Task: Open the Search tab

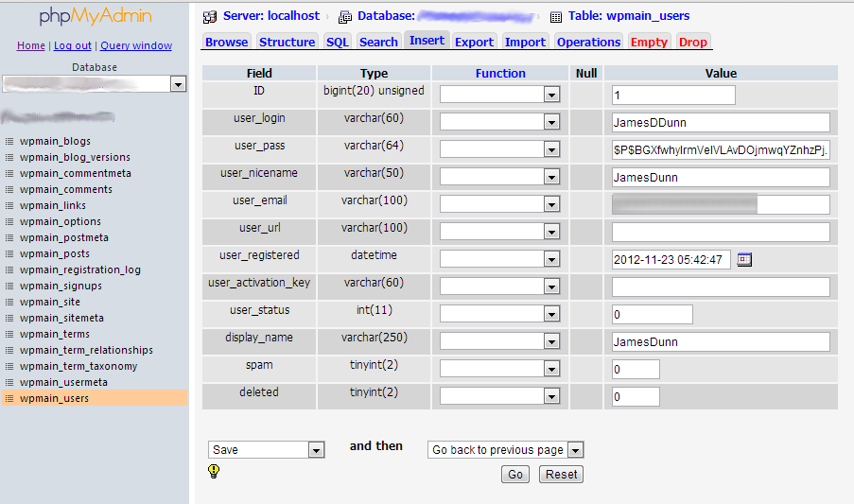Action: click(378, 42)
